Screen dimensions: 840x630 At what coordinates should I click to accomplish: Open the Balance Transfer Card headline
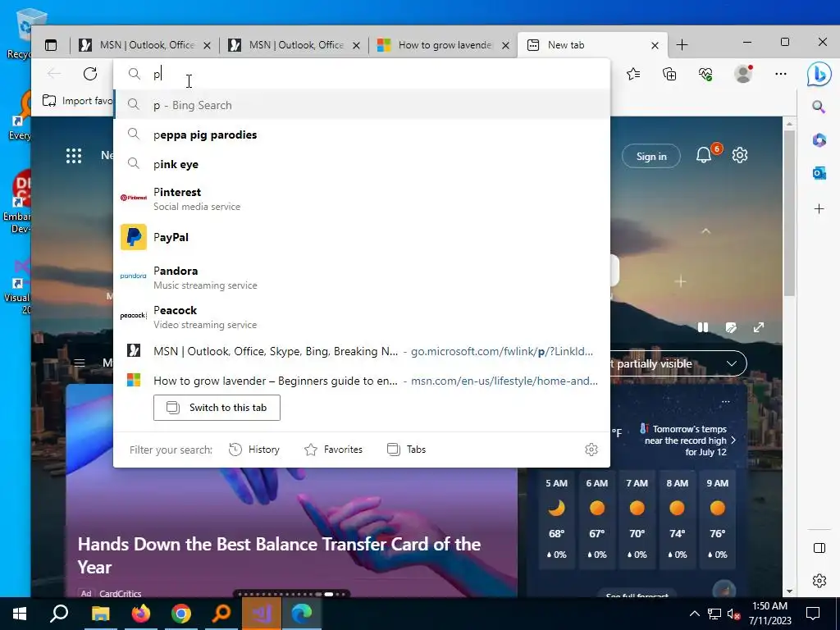pos(279,555)
